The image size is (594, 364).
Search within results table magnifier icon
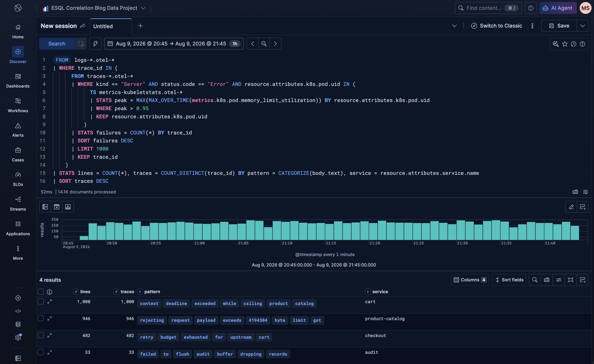[535, 280]
